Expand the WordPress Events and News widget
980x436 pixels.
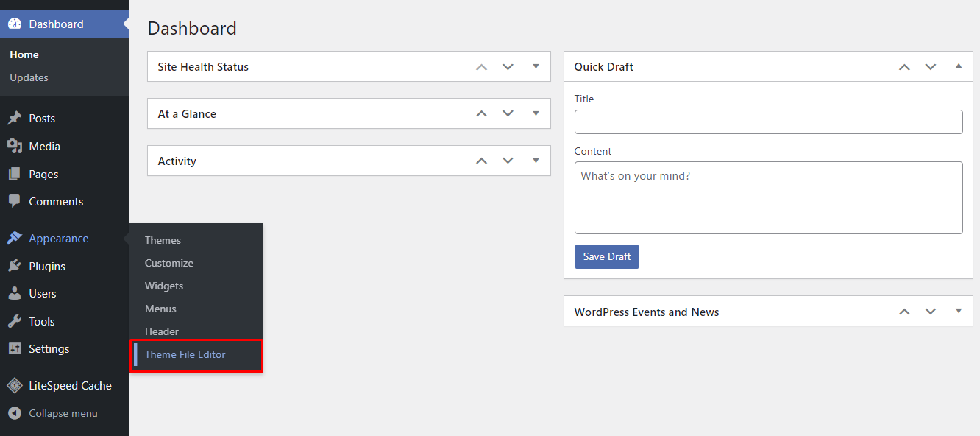(958, 312)
